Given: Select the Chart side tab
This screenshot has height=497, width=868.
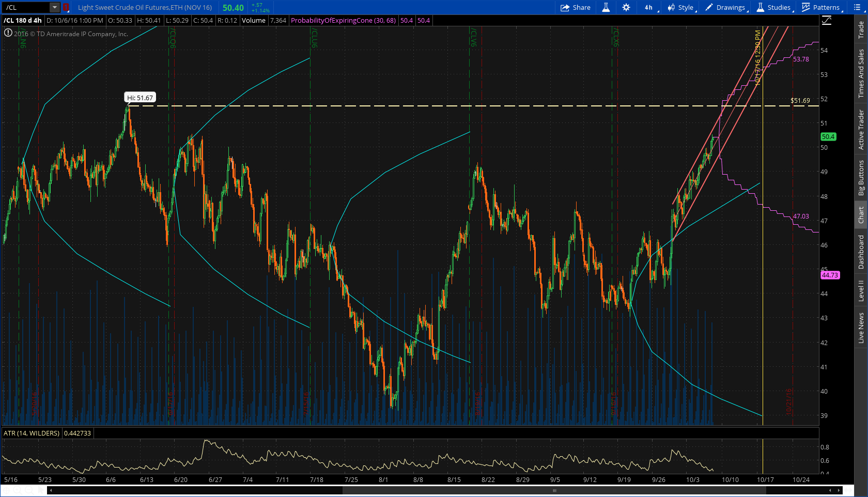Looking at the screenshot, I should pos(861,214).
